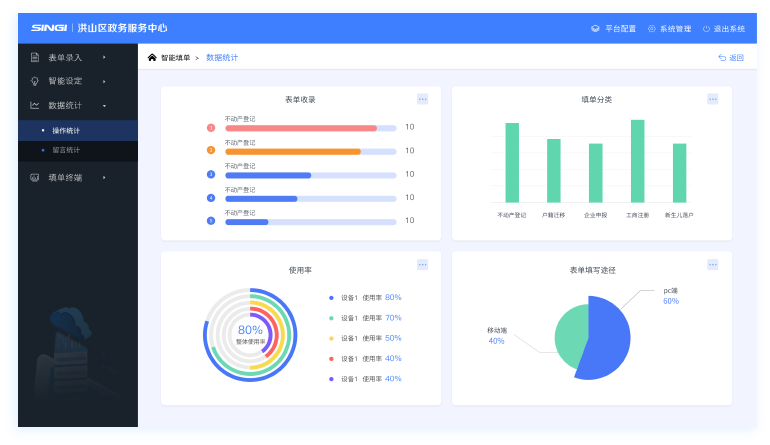Select 操作统计 submenu item
The image size is (770, 445).
click(x=66, y=130)
